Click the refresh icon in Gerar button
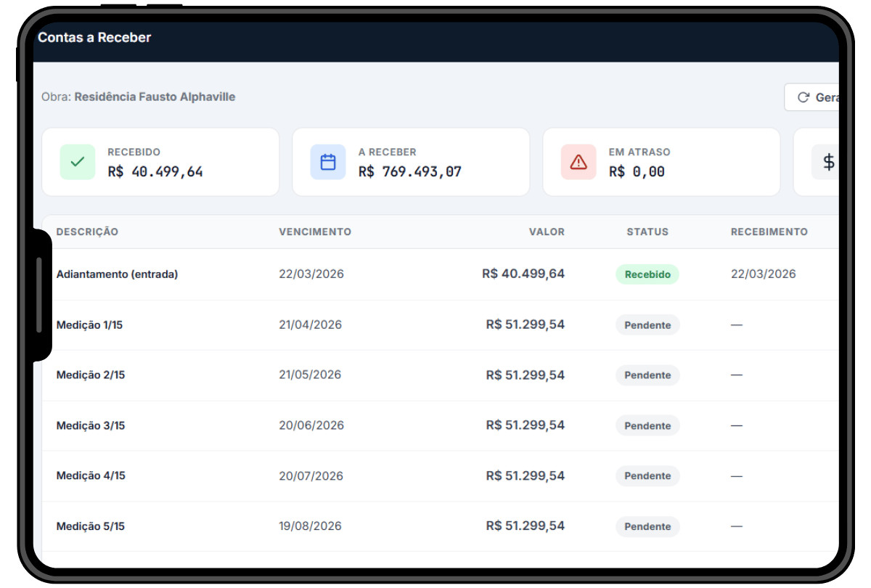The width and height of the screenshot is (871, 588). click(803, 97)
